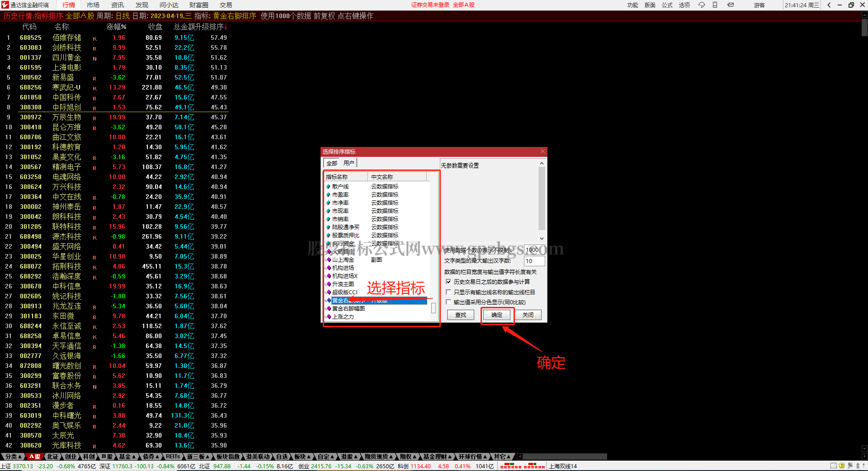The width and height of the screenshot is (868, 471).
Task: Click the parameter panel scroll-down arrow
Action: pos(542,239)
